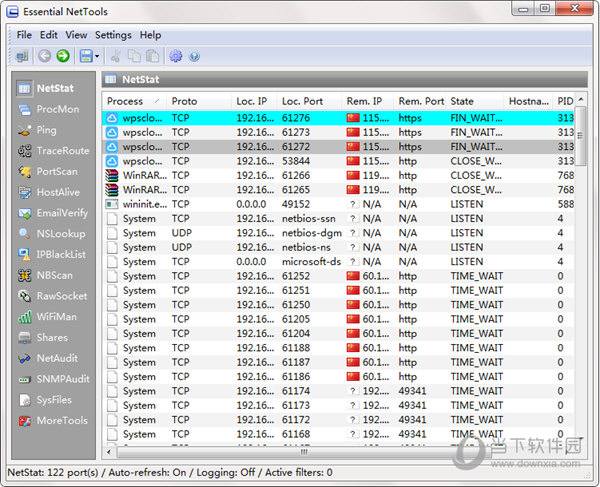Viewport: 600px width, 487px height.
Task: Click the blue help toolbar icon
Action: coord(194,56)
